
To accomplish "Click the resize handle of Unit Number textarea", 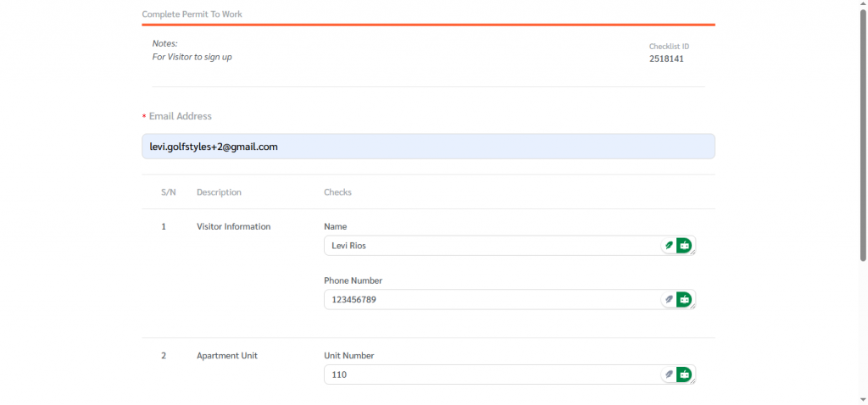I will tap(694, 382).
